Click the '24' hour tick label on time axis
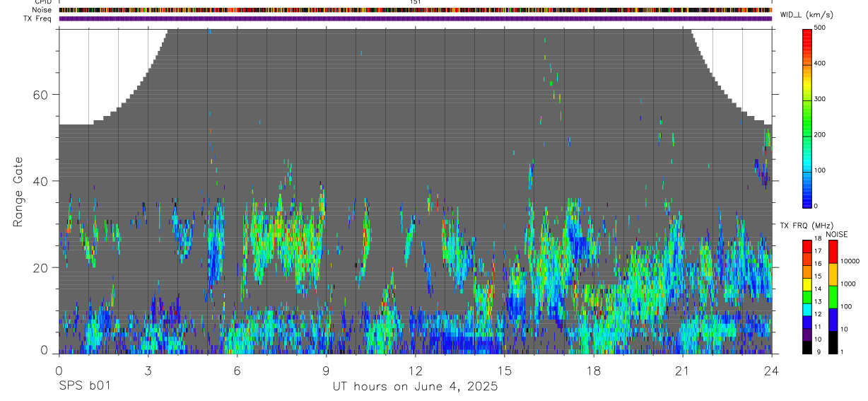Screen dimensions: 868x401 coord(772,371)
